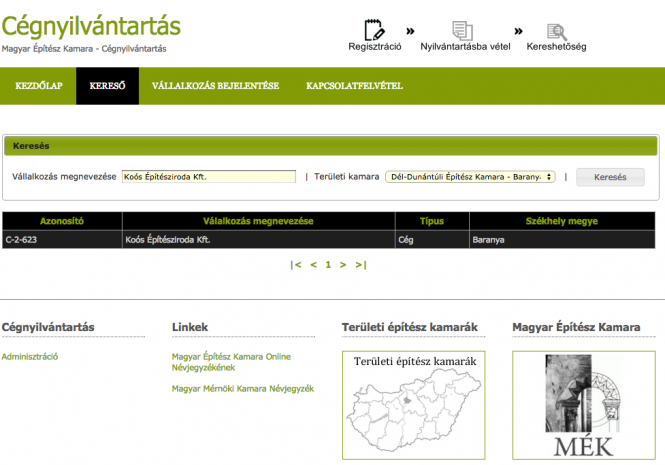The height and width of the screenshot is (465, 665).
Task: Click the Keresés search button
Action: pos(610,177)
